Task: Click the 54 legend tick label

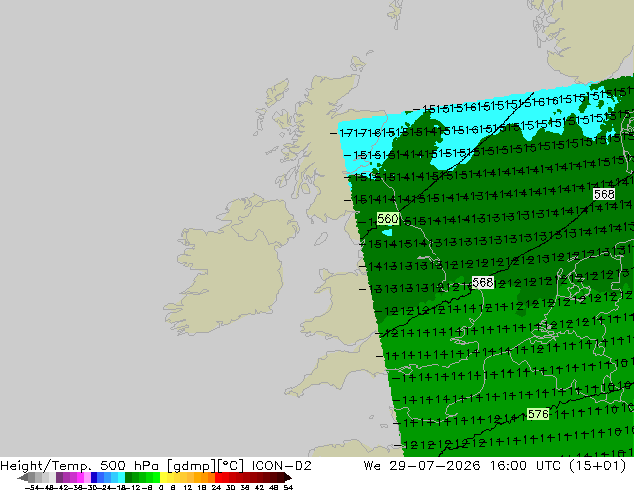Action: pos(288,487)
